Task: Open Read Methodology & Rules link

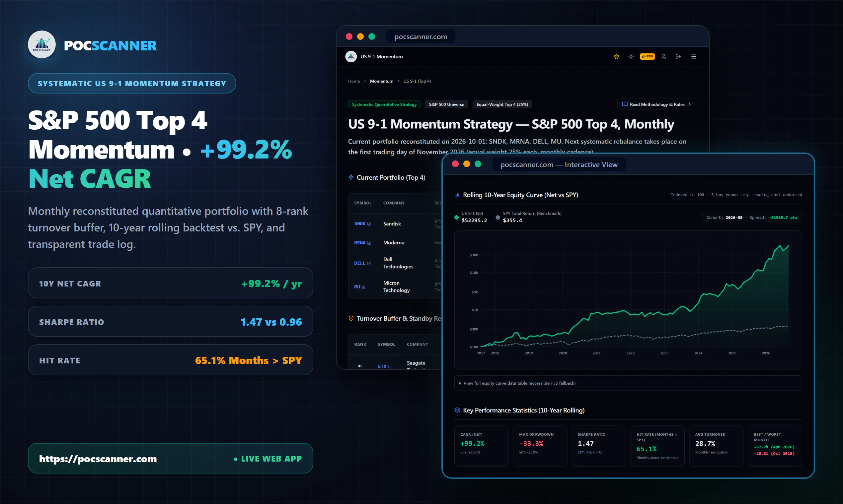Action: point(657,104)
